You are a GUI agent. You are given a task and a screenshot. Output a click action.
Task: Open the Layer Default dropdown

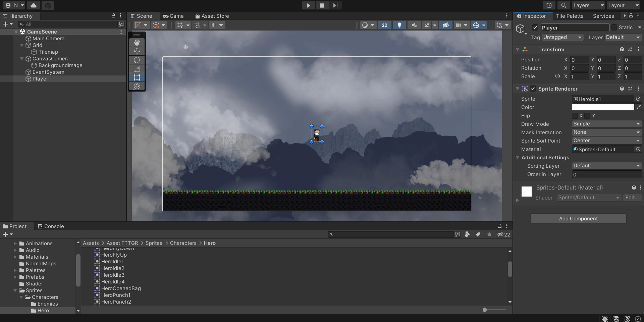coord(623,37)
